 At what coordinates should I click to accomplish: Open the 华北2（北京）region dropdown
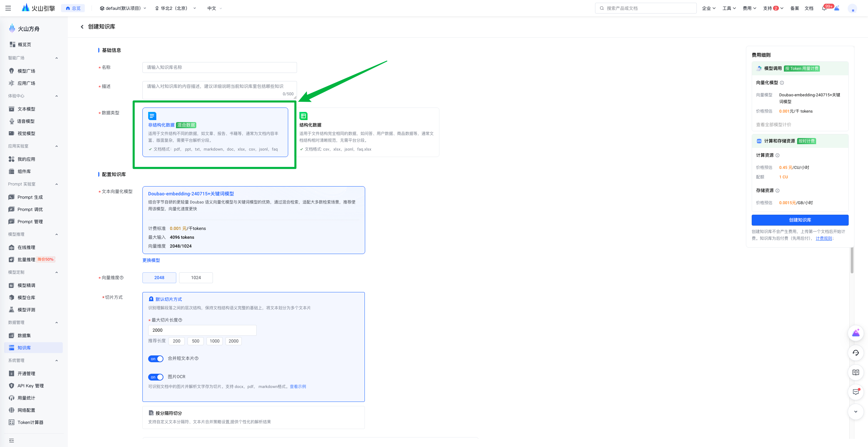point(176,8)
